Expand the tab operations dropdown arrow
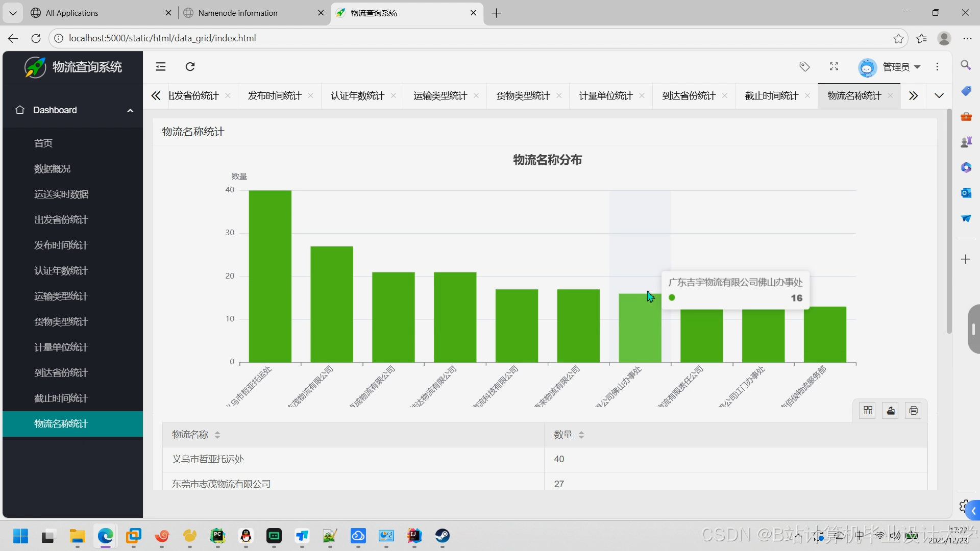Screen dimensions: 980x551 click(939, 96)
